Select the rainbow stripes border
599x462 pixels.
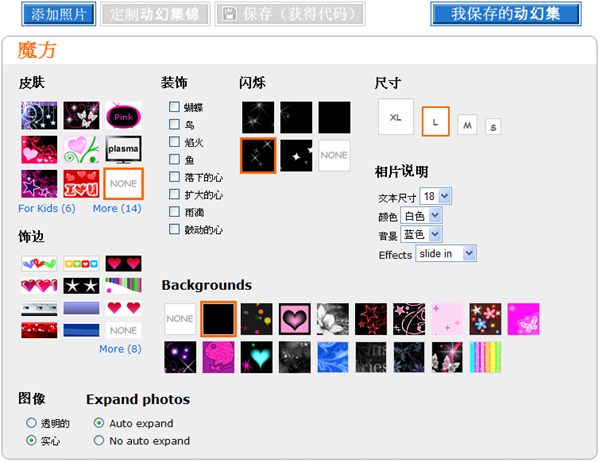[x=123, y=286]
